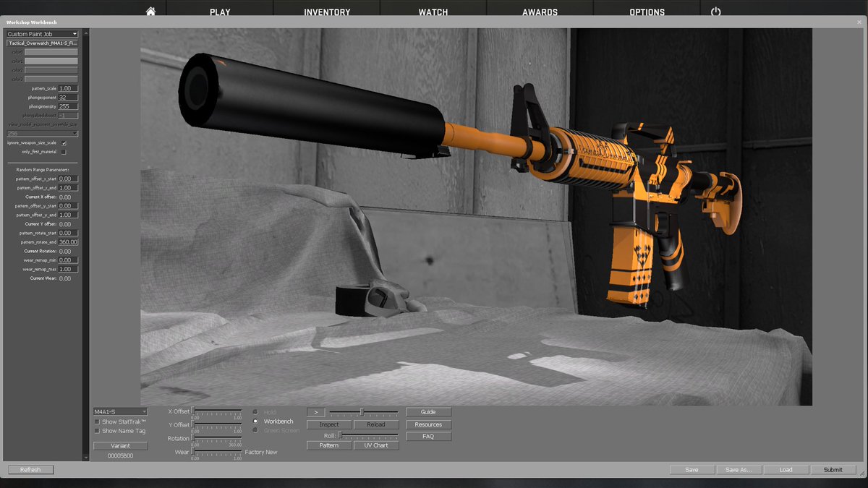
Task: Uncheck ignore_weapon_size_scale option
Action: point(65,142)
